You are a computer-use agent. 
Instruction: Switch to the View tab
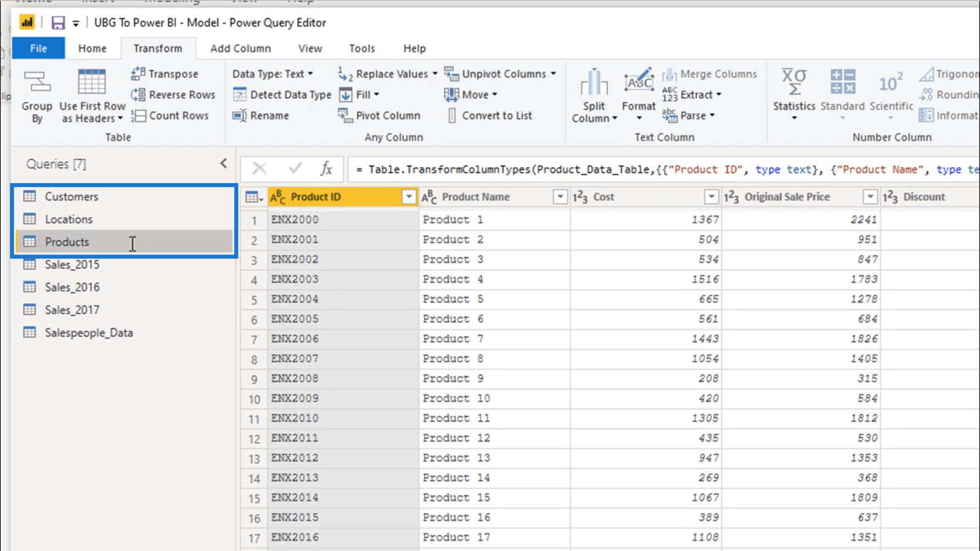310,48
